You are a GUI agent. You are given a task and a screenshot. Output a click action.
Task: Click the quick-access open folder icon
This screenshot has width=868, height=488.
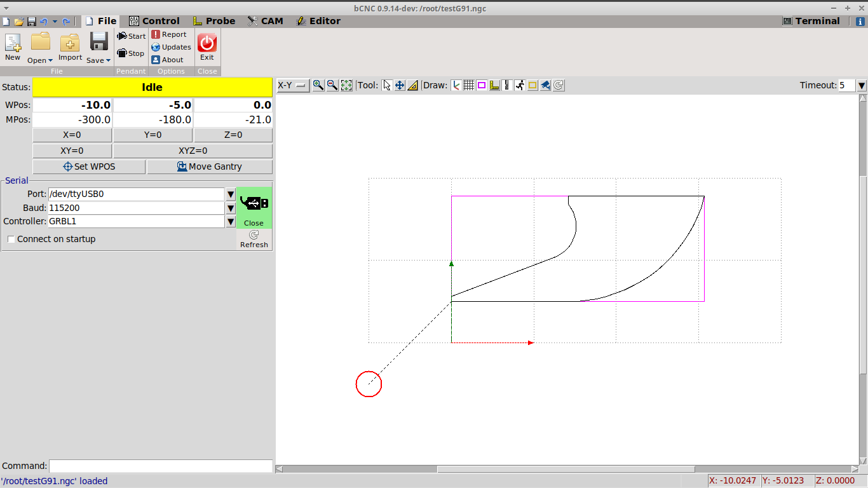click(19, 22)
